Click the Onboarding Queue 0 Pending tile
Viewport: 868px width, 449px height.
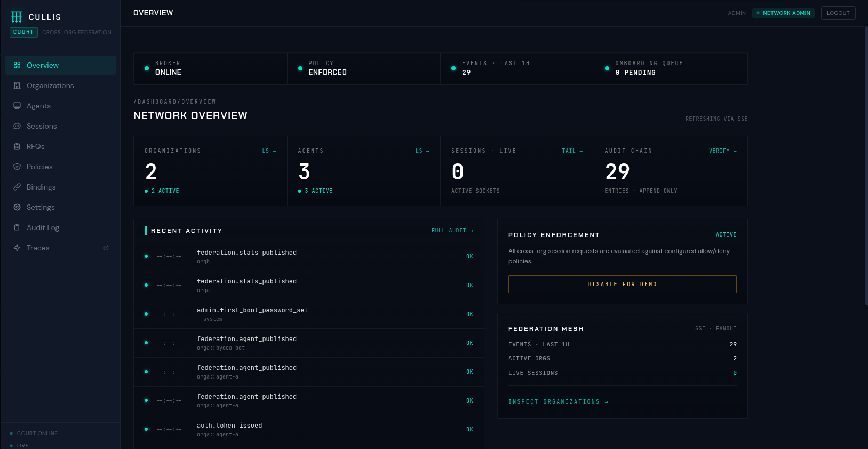tap(671, 68)
